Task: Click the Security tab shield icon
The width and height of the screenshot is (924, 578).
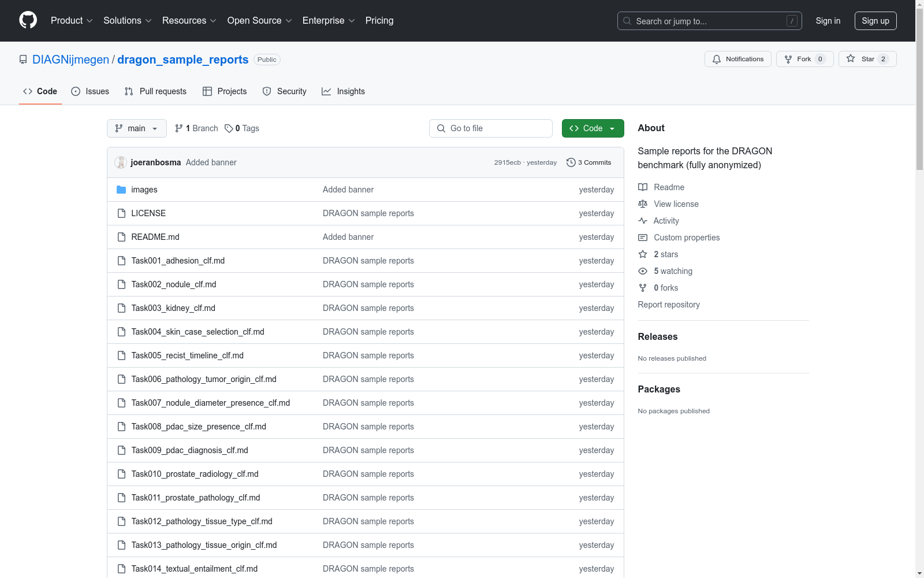Action: click(267, 91)
